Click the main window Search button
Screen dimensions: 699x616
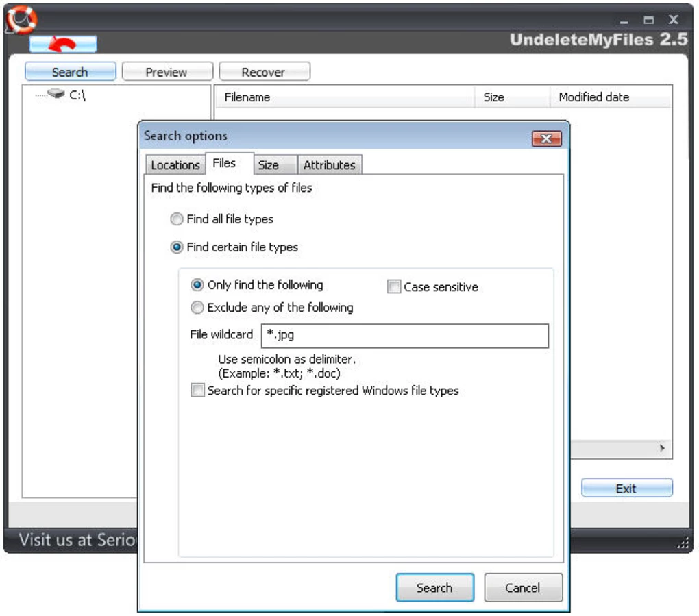(71, 72)
